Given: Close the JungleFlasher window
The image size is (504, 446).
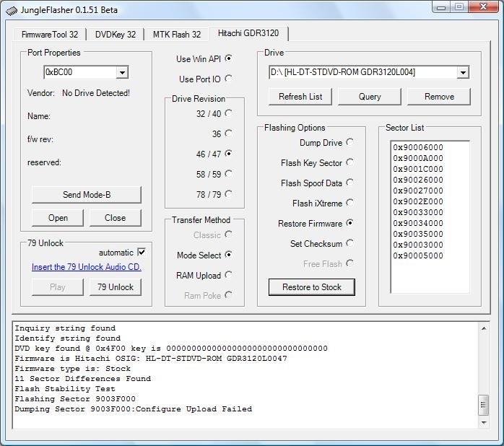Looking at the screenshot, I should click(483, 7).
